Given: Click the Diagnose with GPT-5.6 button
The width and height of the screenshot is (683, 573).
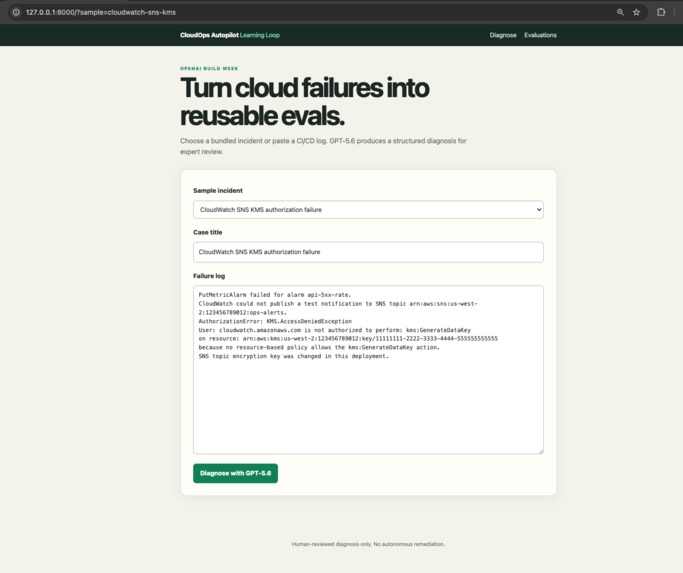Looking at the screenshot, I should pyautogui.click(x=235, y=473).
